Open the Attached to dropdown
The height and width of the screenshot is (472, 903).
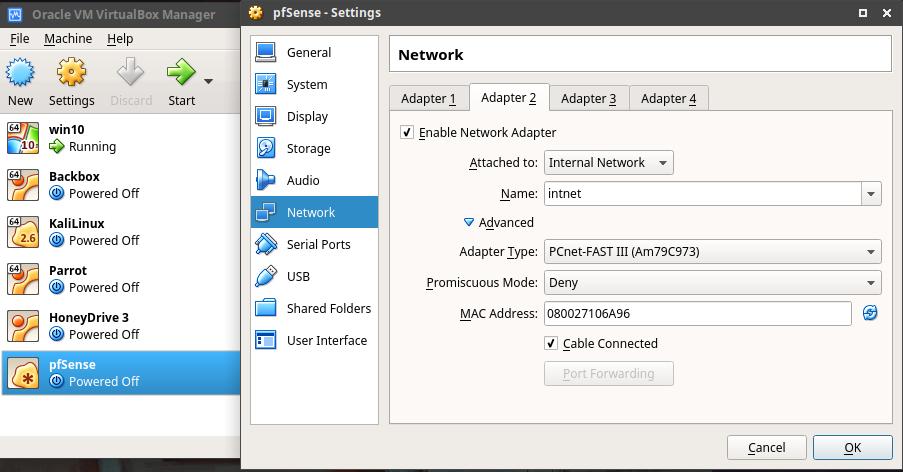(x=608, y=163)
